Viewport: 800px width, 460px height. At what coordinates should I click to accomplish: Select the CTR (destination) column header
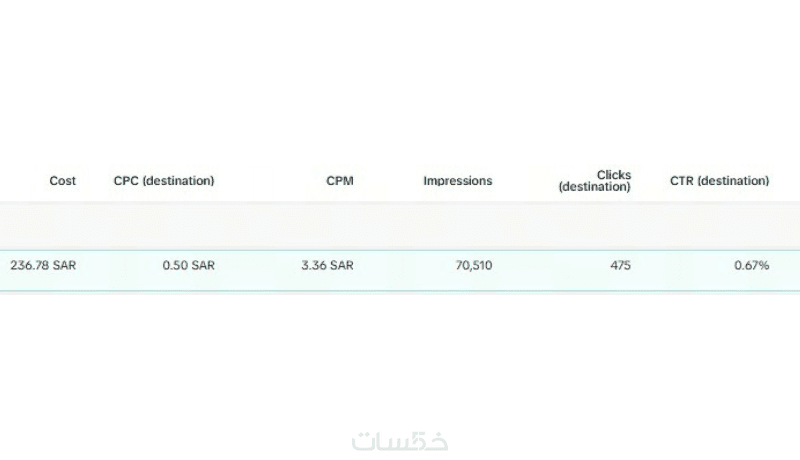click(719, 181)
